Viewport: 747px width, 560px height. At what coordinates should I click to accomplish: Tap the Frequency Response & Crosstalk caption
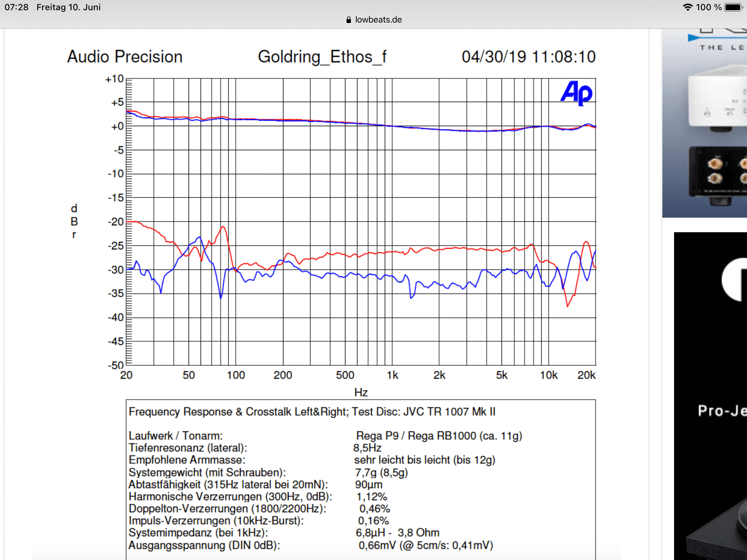click(312, 412)
